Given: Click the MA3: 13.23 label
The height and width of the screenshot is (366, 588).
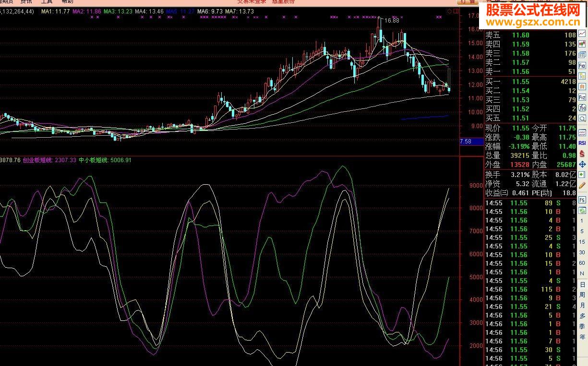Looking at the screenshot, I should coord(118,11).
